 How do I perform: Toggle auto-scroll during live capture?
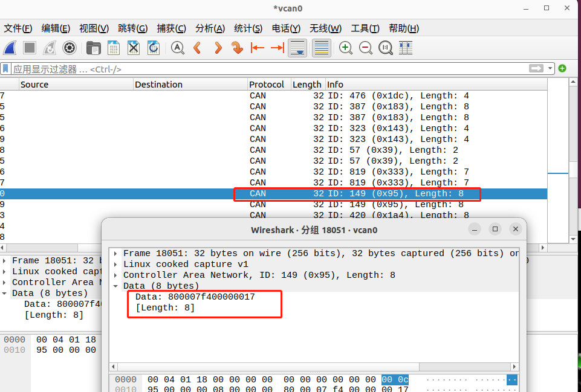point(297,48)
